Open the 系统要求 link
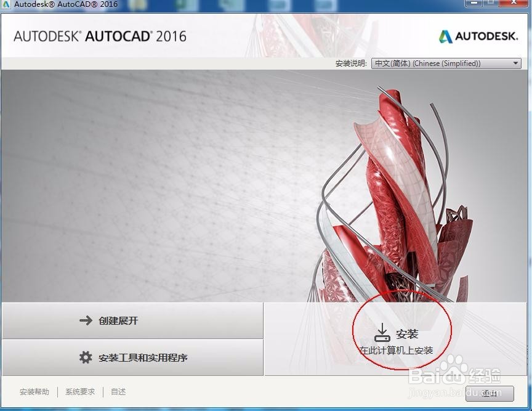 point(80,392)
